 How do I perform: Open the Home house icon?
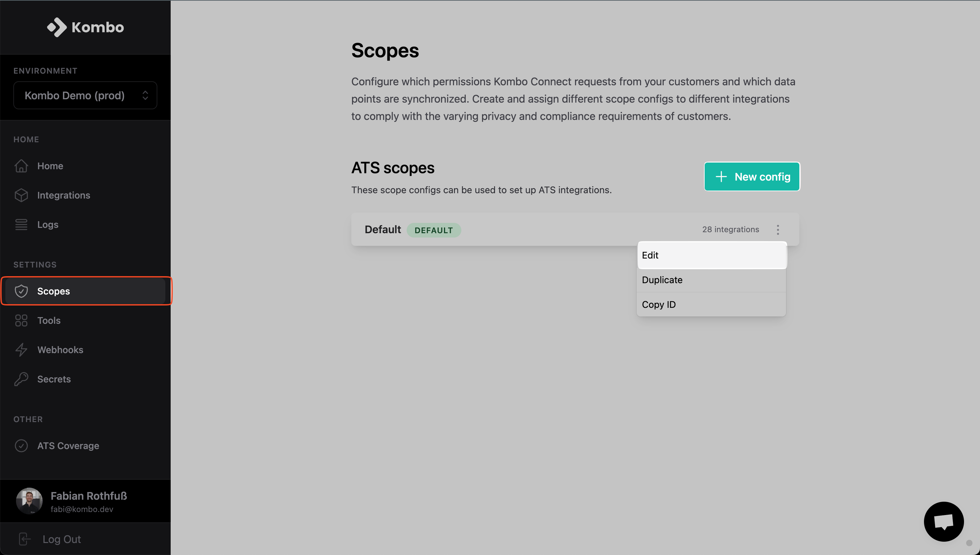pyautogui.click(x=21, y=166)
